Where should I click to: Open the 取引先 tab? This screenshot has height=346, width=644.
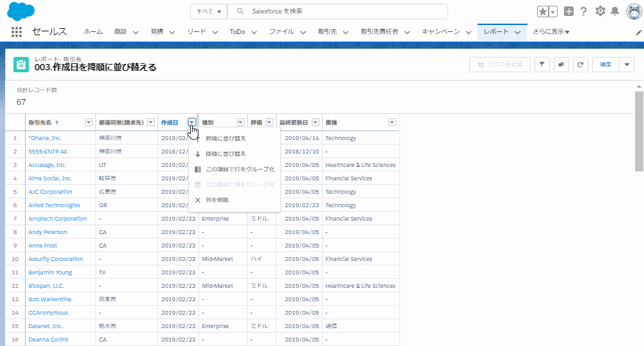pos(327,31)
